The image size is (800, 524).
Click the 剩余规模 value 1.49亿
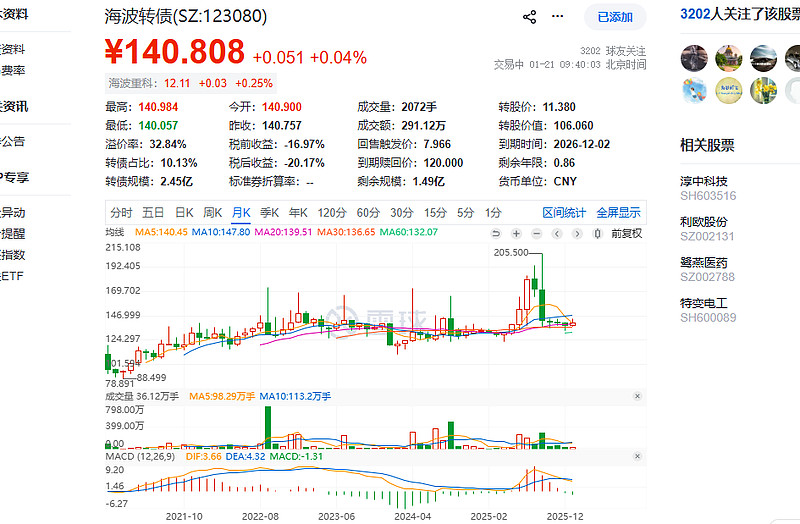coord(429,182)
